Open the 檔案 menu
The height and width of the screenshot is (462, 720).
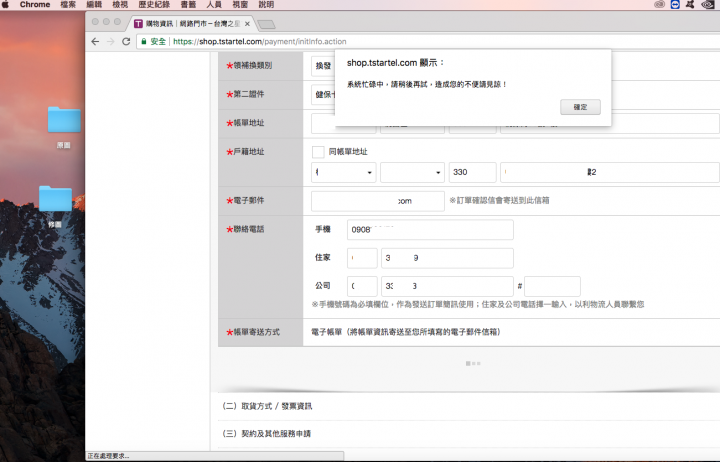pos(68,5)
